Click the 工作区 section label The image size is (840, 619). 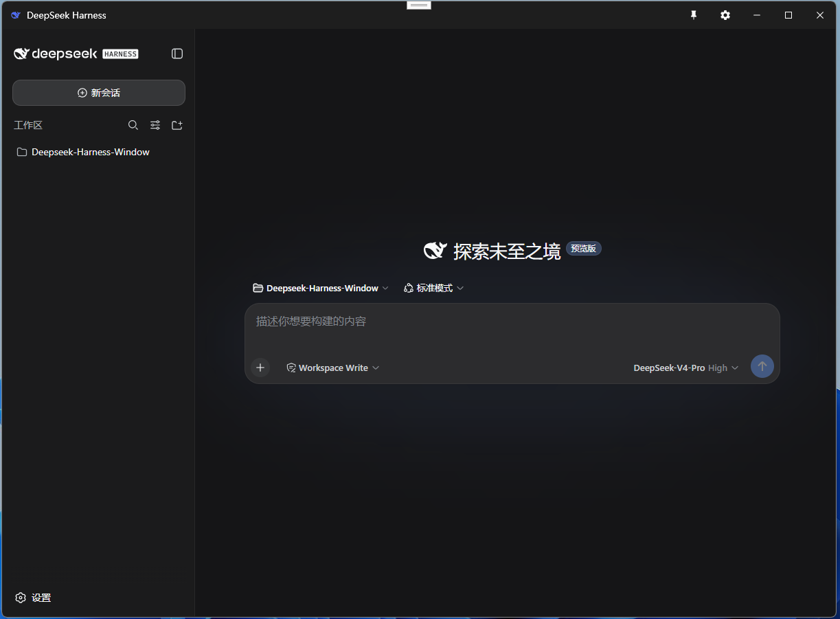tap(28, 125)
